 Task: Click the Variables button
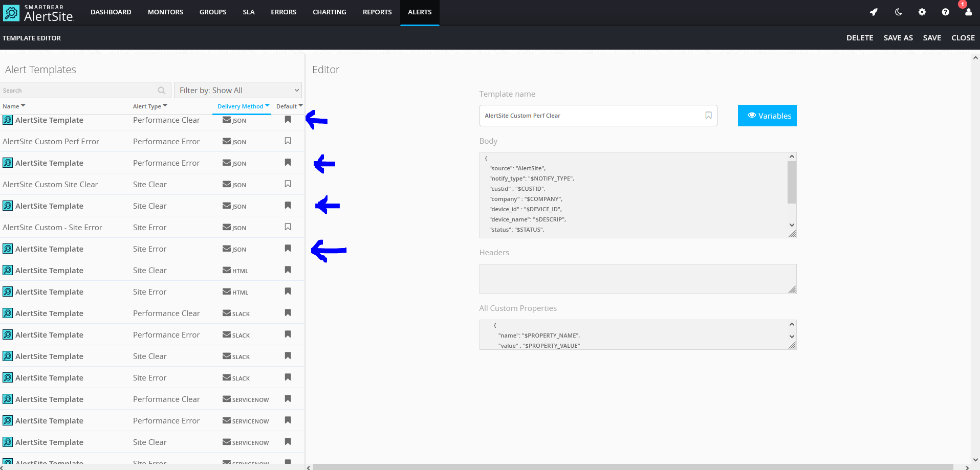(767, 116)
